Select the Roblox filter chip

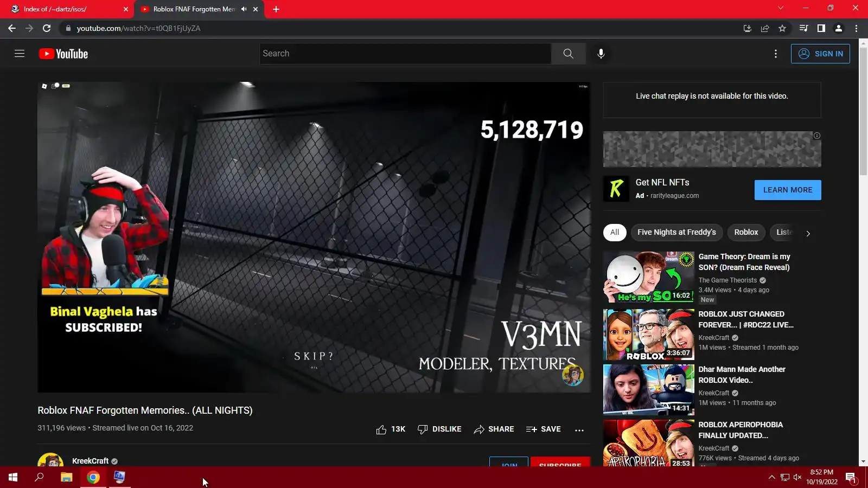point(746,233)
